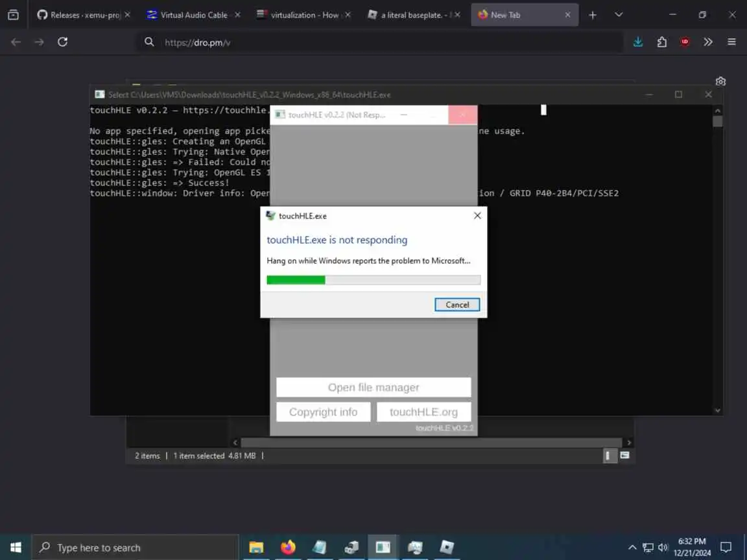Screen dimensions: 747x560
Task: Close the New Tab tab
Action: (x=567, y=15)
